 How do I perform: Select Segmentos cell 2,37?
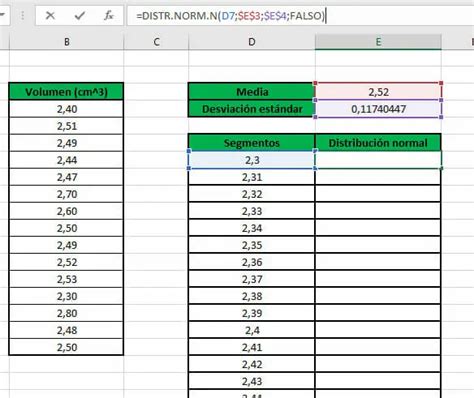point(252,279)
